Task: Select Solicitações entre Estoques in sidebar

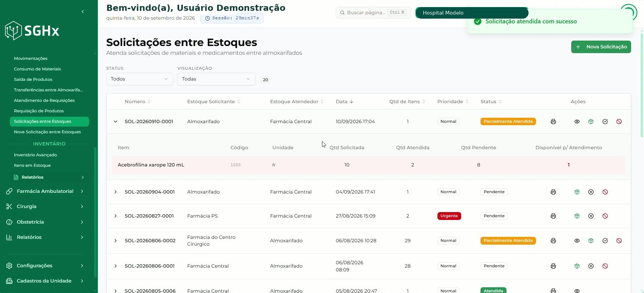Action: tap(49, 121)
